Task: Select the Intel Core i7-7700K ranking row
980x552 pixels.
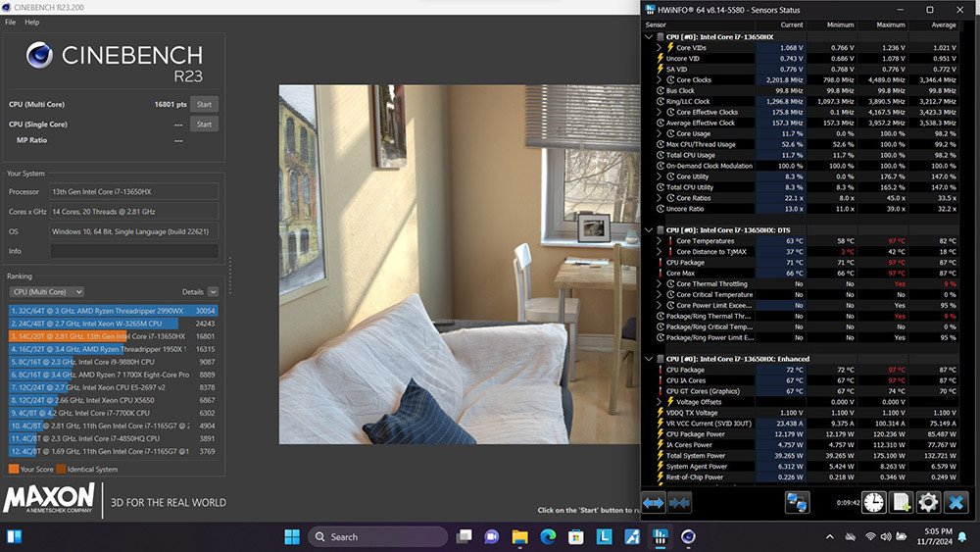Action: tap(113, 413)
